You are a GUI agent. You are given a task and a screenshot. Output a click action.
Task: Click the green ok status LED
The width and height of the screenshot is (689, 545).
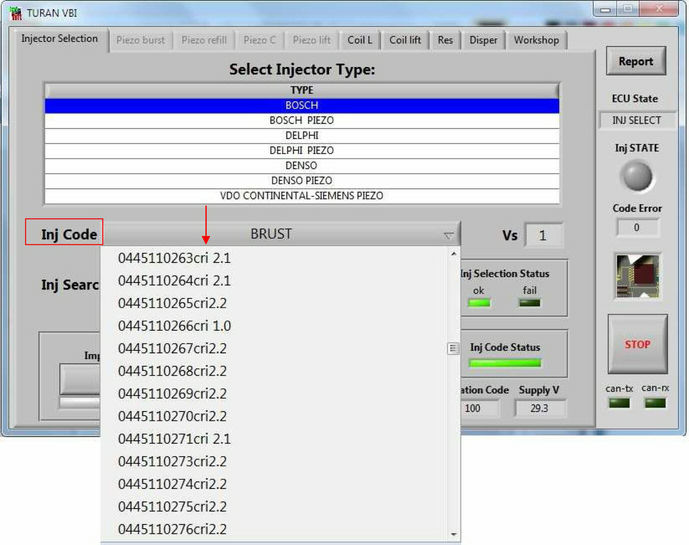pos(479,303)
